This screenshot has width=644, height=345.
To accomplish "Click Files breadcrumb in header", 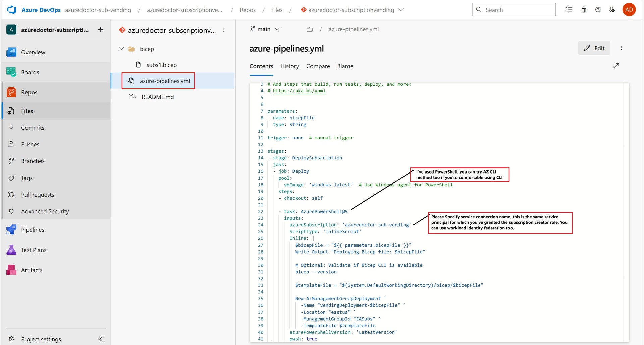I will [x=277, y=10].
